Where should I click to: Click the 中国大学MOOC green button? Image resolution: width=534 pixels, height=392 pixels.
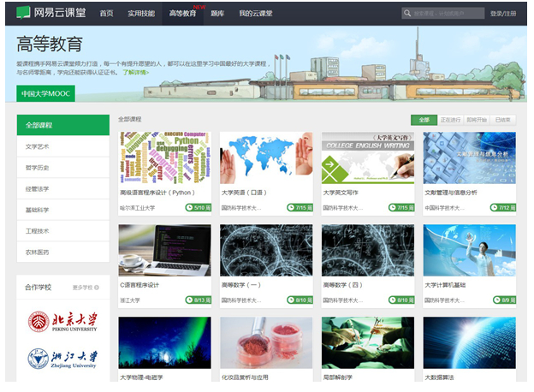(45, 93)
